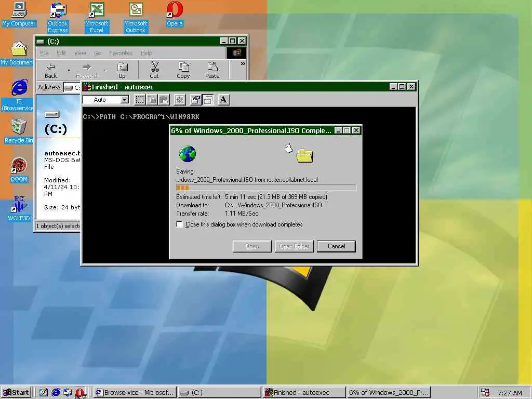Screen dimensions: 532x399
Task: Enable 'Close this dialog box when download completes'
Action: pos(179,224)
